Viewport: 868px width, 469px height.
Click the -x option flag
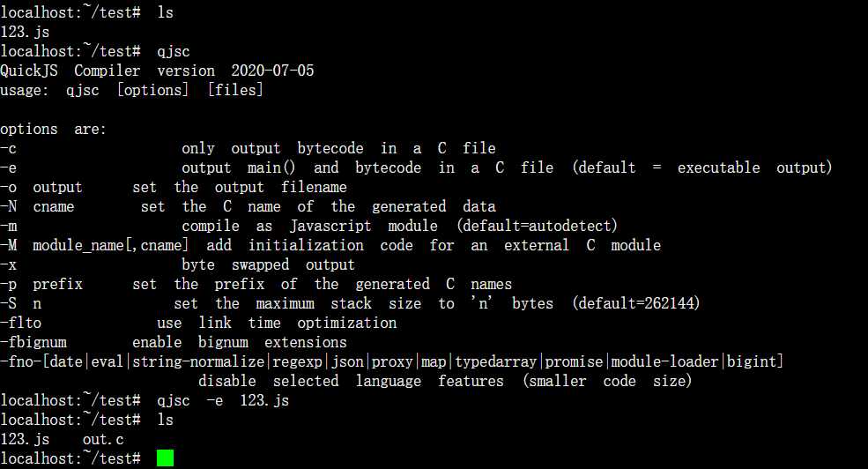[x=8, y=264]
